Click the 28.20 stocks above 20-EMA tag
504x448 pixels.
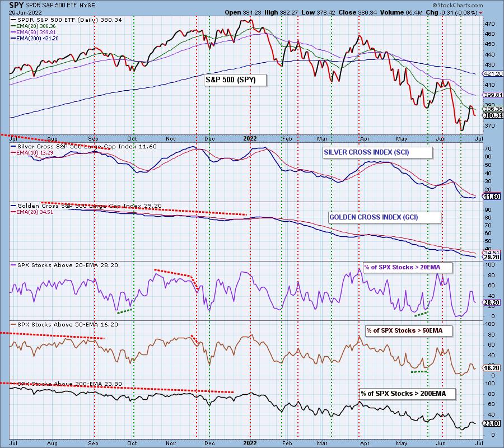[x=492, y=302]
